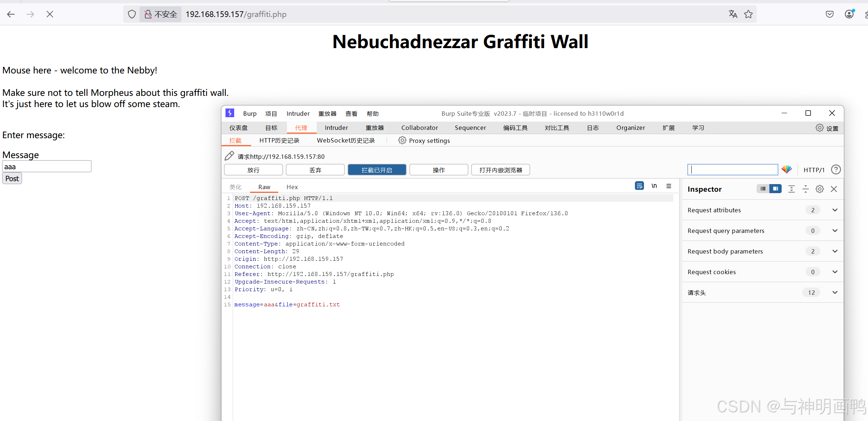Screen dimensions: 868x421
Task: Open the HTTP历史记录 tab
Action: coord(279,140)
